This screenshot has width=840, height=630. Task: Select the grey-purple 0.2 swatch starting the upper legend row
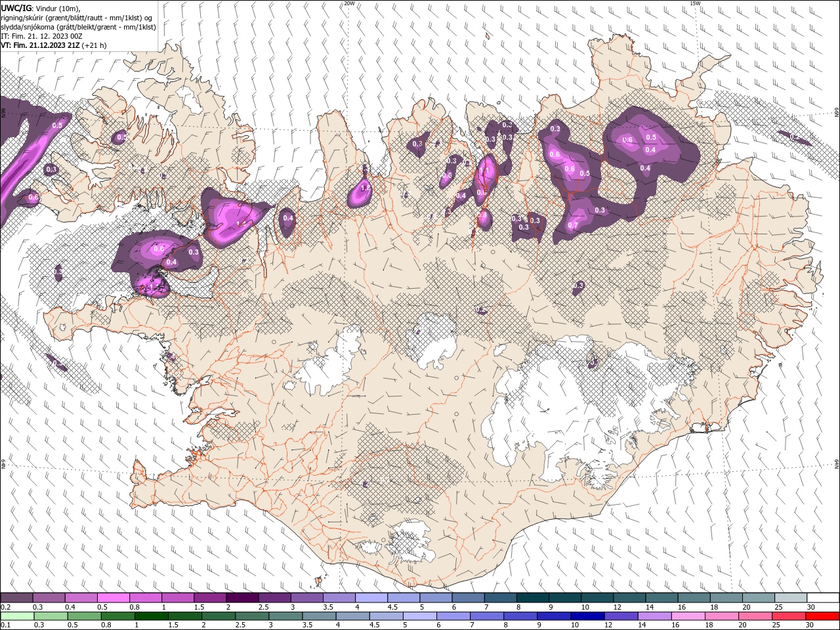point(16,598)
